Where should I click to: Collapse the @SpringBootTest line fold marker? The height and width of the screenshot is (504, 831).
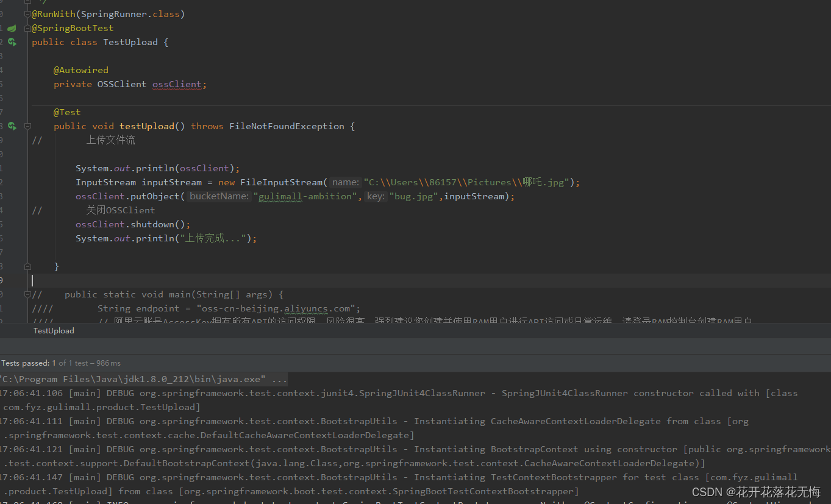[x=27, y=28]
